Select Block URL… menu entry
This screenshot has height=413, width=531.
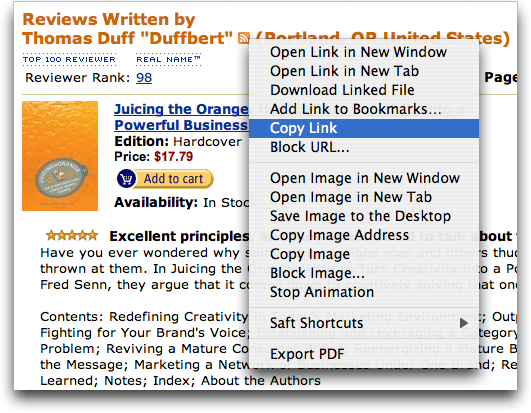(364, 147)
